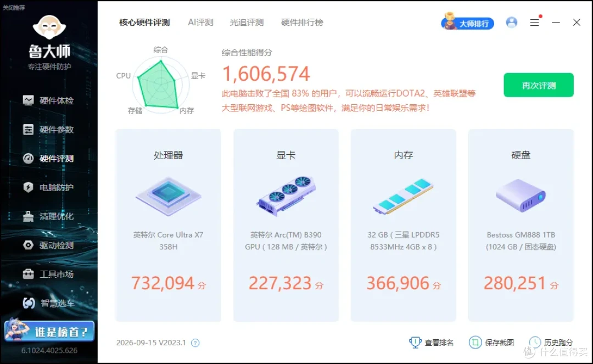Click 32 GB 三星 LPDDR5 memory text
593x364 pixels.
[x=403, y=241]
